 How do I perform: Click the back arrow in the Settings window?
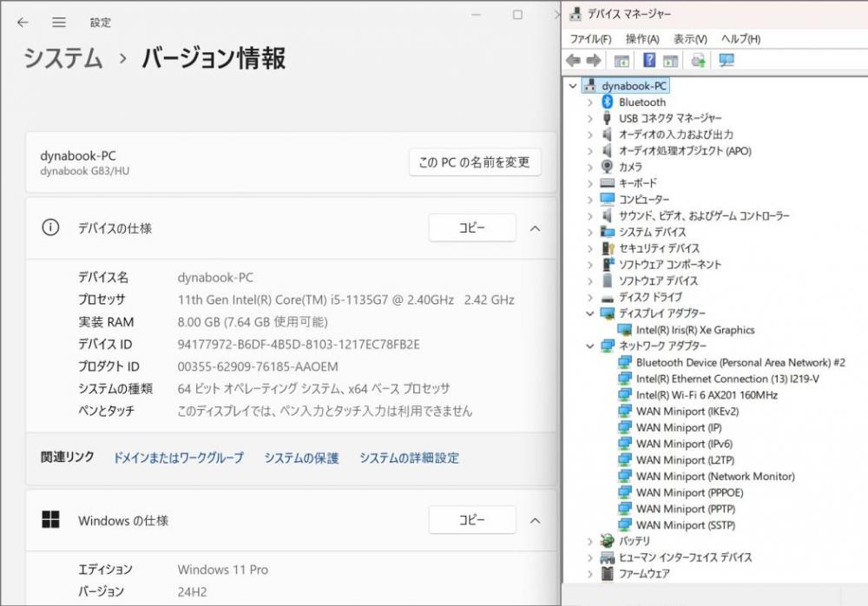23,23
